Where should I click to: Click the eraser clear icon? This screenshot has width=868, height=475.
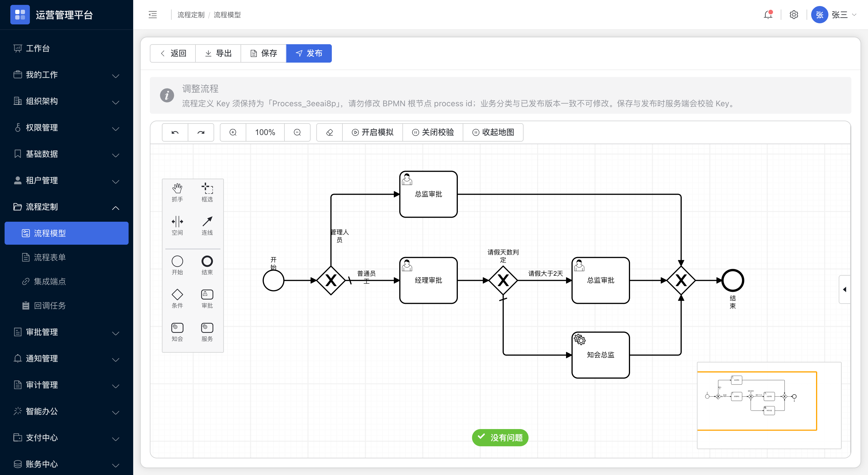(x=330, y=132)
